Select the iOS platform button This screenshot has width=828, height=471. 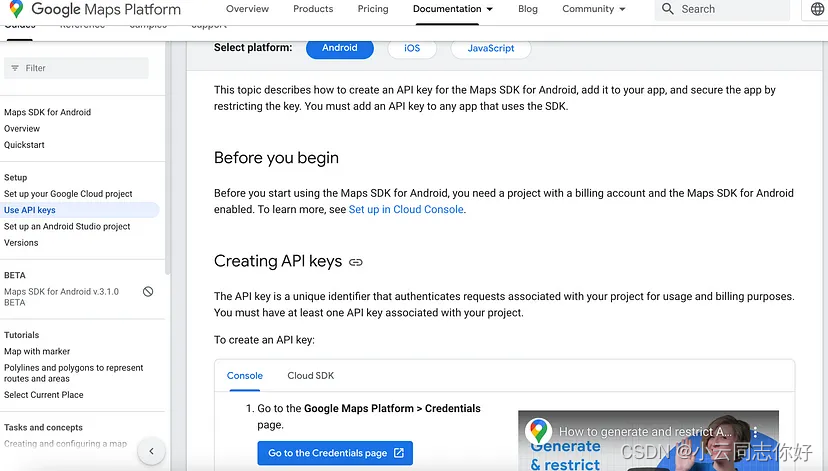pyautogui.click(x=412, y=48)
